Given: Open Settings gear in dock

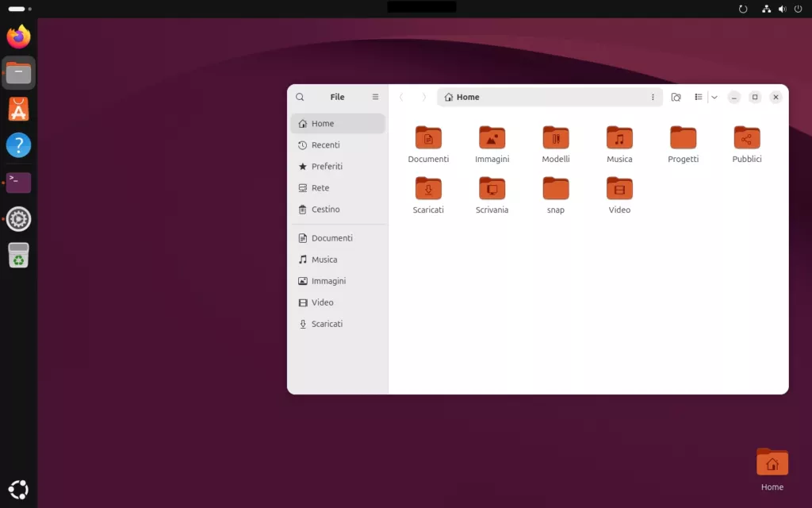Looking at the screenshot, I should pyautogui.click(x=19, y=219).
